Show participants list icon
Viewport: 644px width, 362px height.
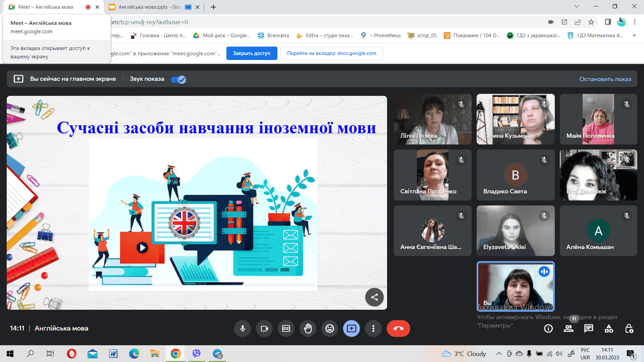[x=569, y=328]
